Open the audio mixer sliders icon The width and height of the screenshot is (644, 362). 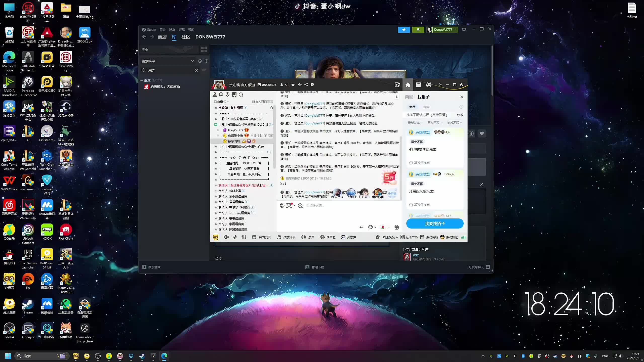(244, 237)
